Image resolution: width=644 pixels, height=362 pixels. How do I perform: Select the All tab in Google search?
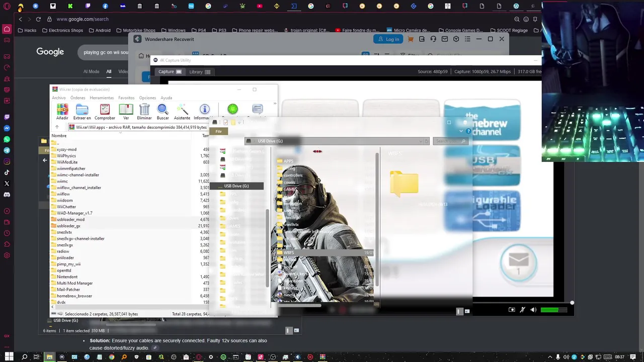(x=109, y=71)
